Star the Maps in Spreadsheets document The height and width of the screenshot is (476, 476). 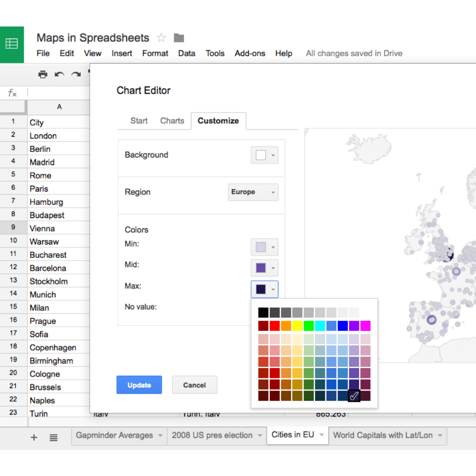tap(161, 38)
